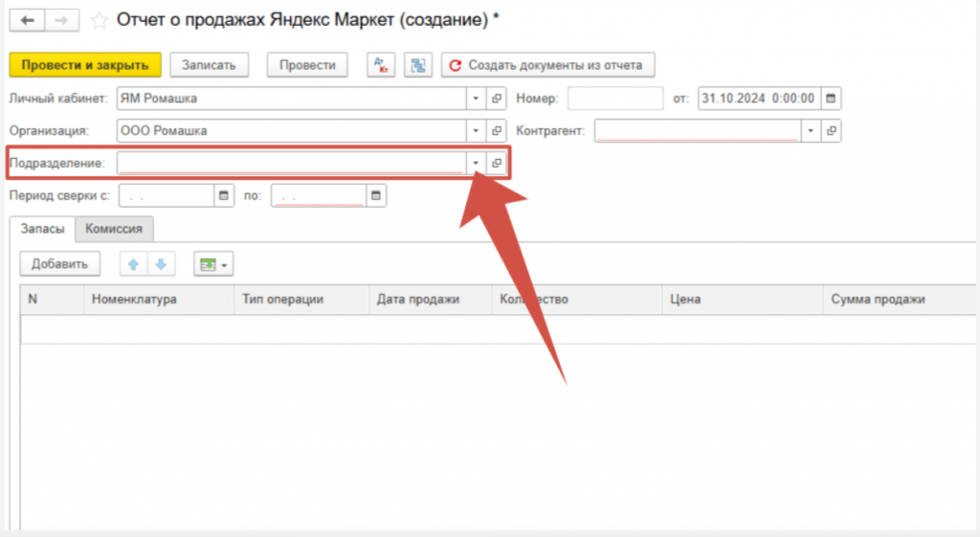Expand the Контрагент dropdown list
Screen dimensions: 980x537
click(811, 131)
